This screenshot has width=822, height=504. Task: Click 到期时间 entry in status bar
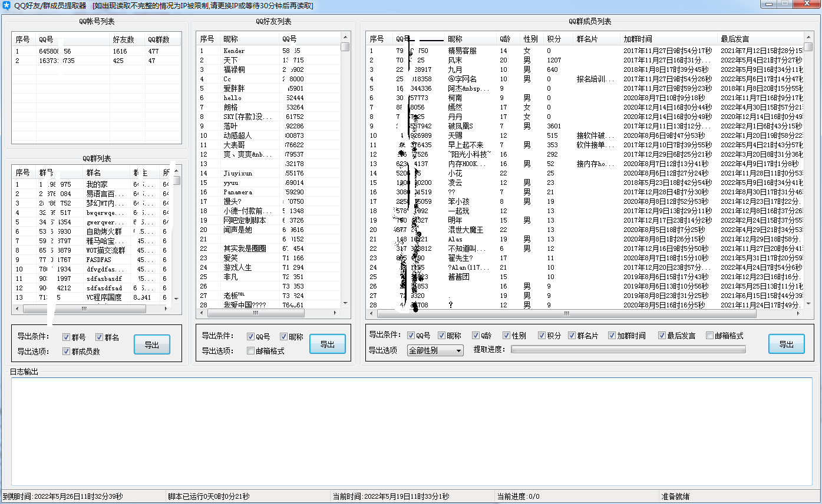pos(62,496)
